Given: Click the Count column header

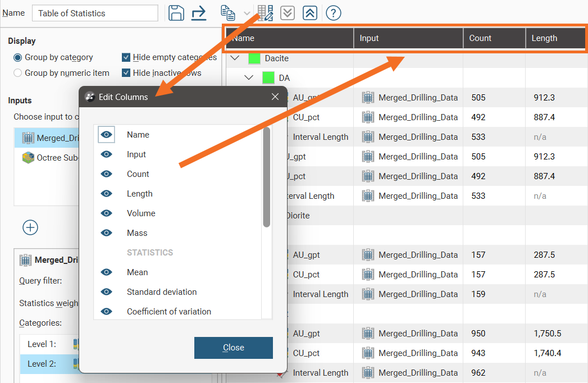Looking at the screenshot, I should 480,38.
